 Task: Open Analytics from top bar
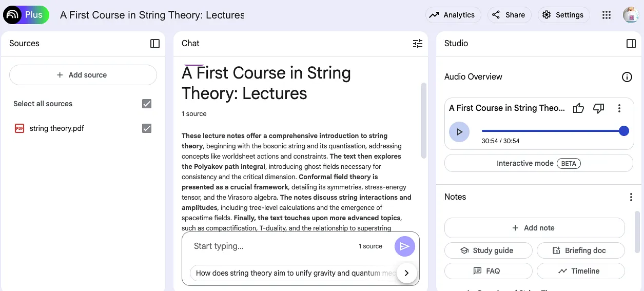[453, 15]
